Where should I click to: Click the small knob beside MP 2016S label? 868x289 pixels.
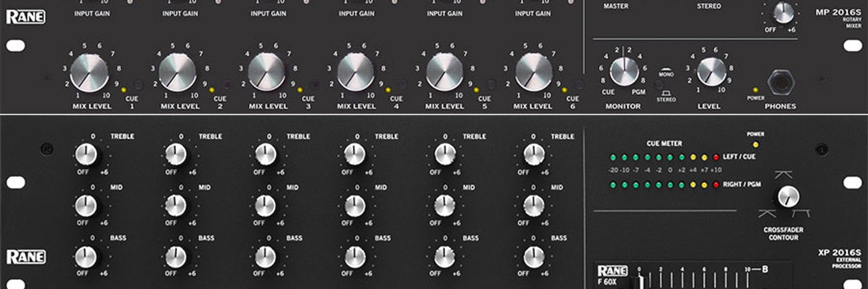784,13
